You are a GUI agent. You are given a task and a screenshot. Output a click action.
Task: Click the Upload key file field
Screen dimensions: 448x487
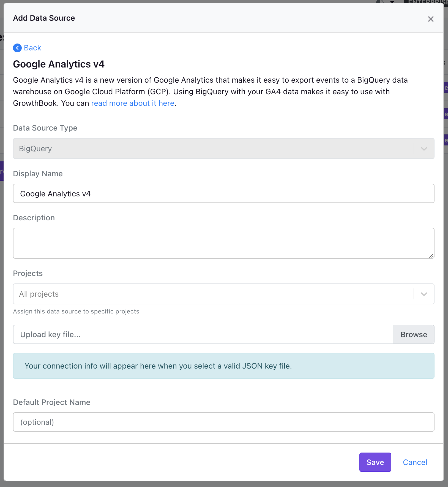pos(203,334)
